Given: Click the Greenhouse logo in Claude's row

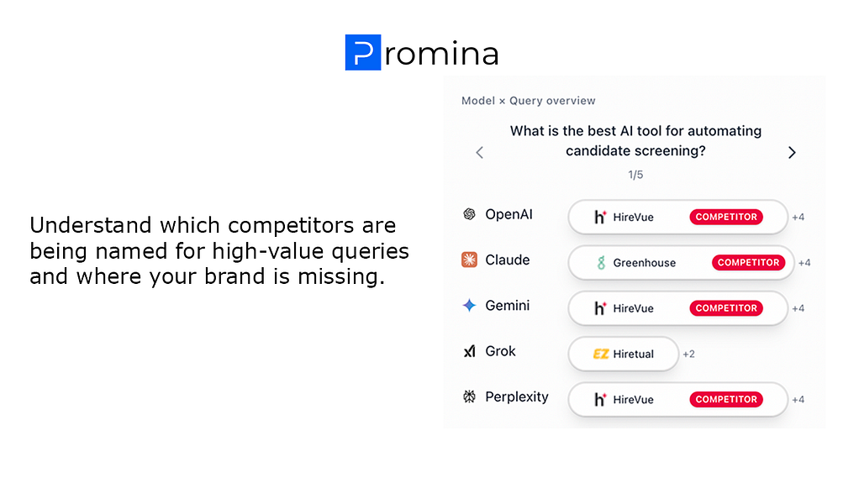Looking at the screenshot, I should point(602,262).
